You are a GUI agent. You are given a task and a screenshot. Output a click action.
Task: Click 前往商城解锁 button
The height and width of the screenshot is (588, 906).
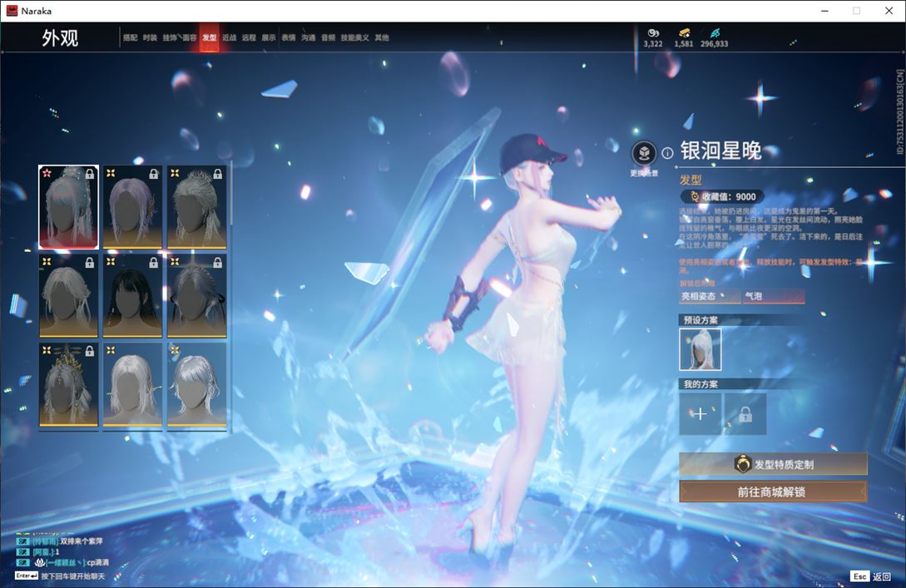[773, 492]
